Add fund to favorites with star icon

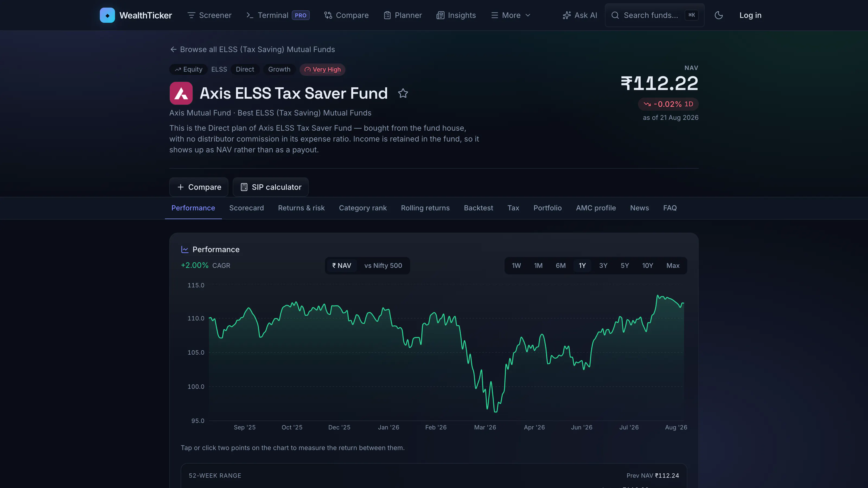tap(403, 93)
